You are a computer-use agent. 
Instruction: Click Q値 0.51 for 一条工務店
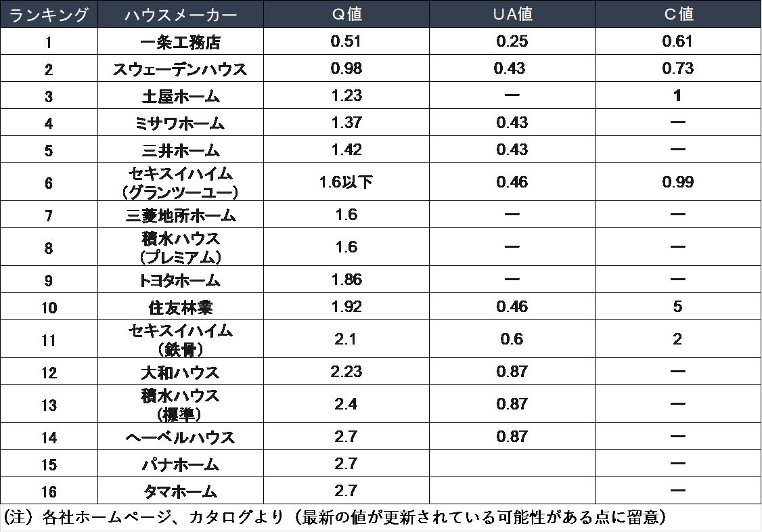click(x=346, y=41)
